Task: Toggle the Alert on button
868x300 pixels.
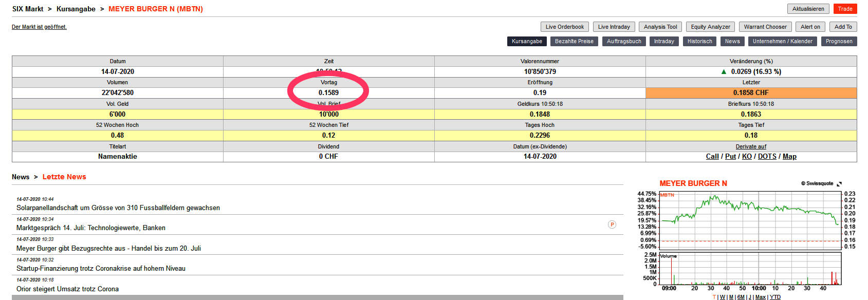Action: pos(810,27)
